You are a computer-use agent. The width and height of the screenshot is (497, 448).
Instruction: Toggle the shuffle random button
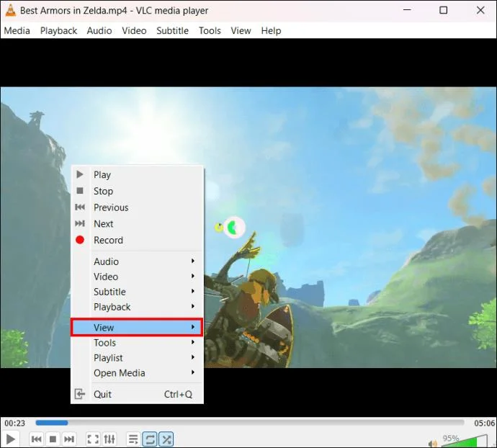click(x=166, y=439)
